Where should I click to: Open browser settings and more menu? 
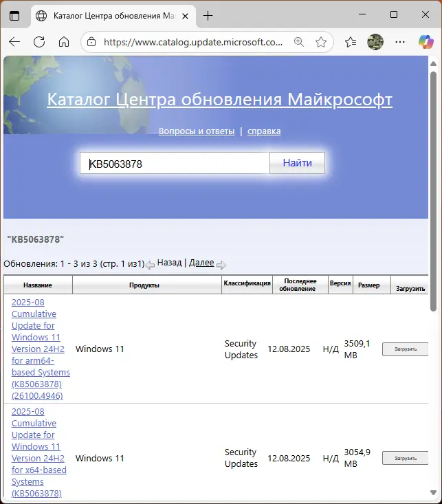pyautogui.click(x=400, y=42)
